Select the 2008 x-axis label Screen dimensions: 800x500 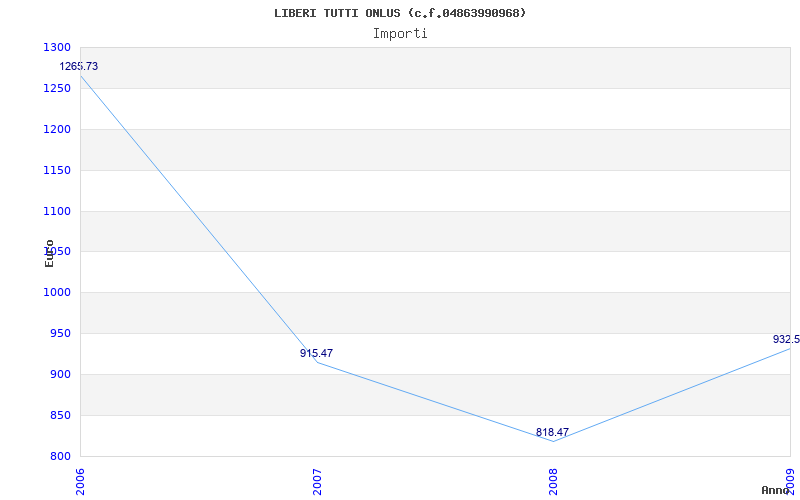[x=553, y=482]
